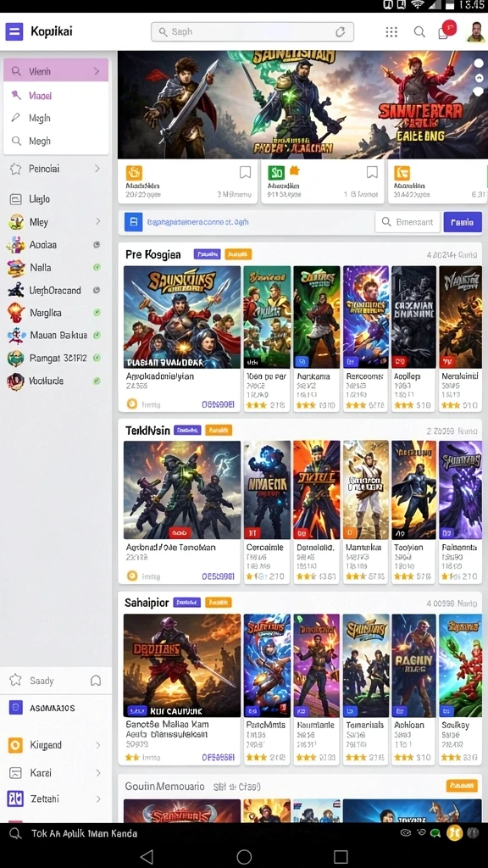
Task: Toggle the status dot beside Aodiaa
Action: (x=97, y=245)
